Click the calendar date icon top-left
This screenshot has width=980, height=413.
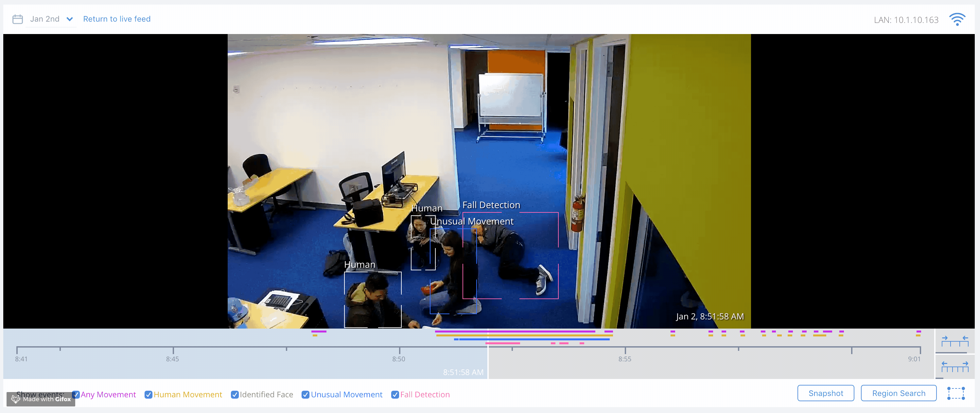coord(18,18)
